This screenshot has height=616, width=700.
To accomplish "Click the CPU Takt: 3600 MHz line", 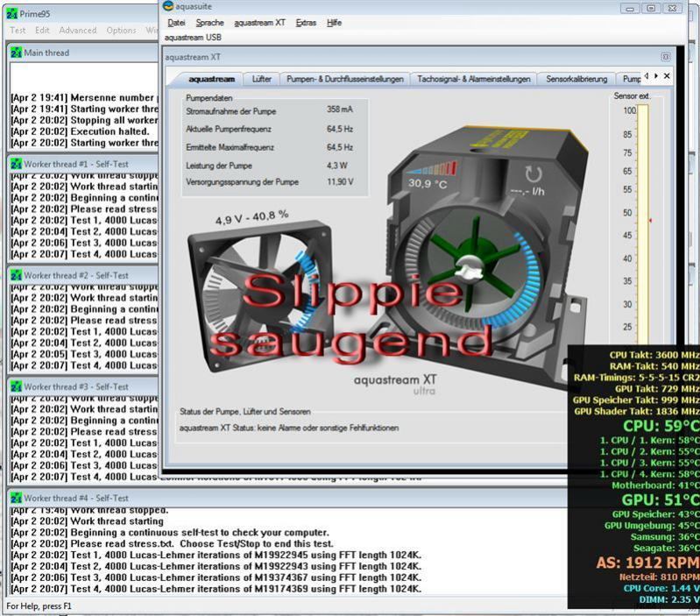I will (654, 355).
